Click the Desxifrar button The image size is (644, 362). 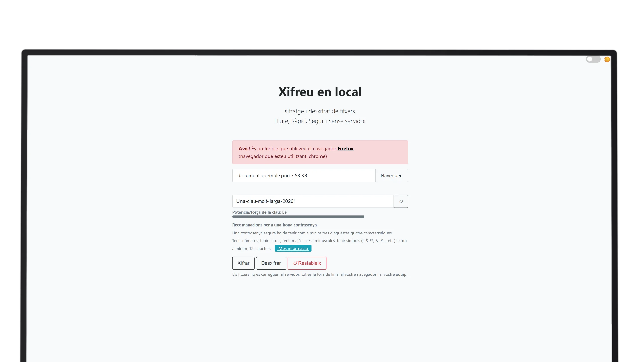pyautogui.click(x=271, y=263)
